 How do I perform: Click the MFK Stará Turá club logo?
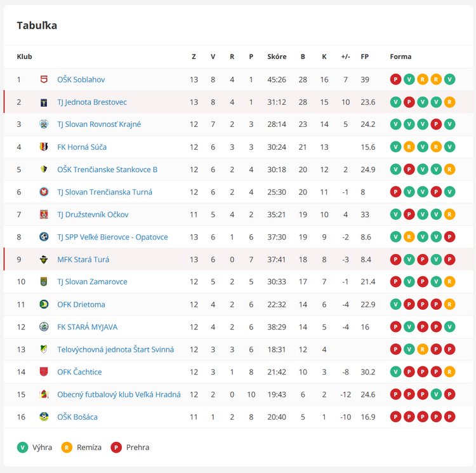click(x=44, y=260)
